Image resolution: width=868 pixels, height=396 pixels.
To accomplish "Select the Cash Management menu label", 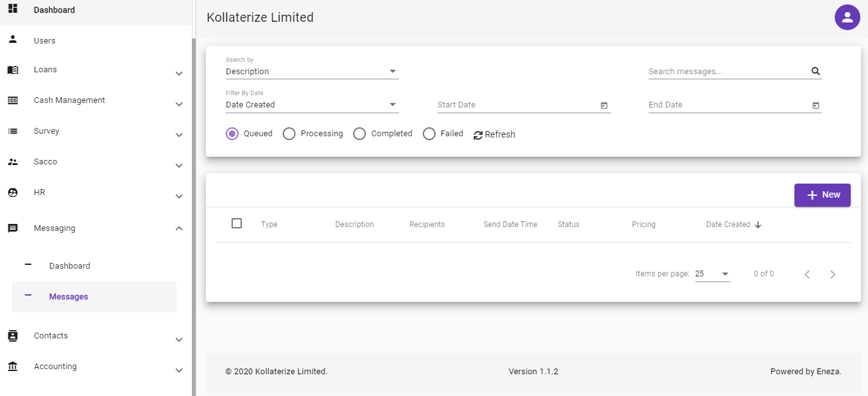I will pyautogui.click(x=69, y=100).
